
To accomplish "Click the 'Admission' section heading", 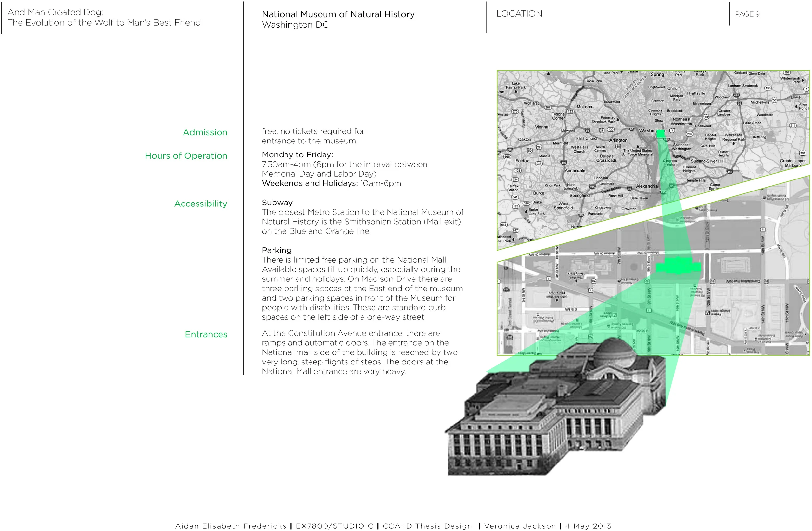I will click(205, 132).
